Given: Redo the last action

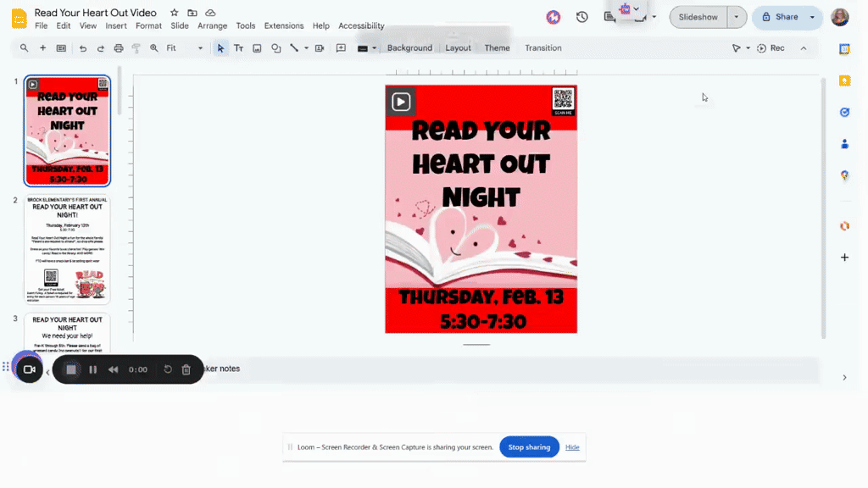Looking at the screenshot, I should (101, 48).
